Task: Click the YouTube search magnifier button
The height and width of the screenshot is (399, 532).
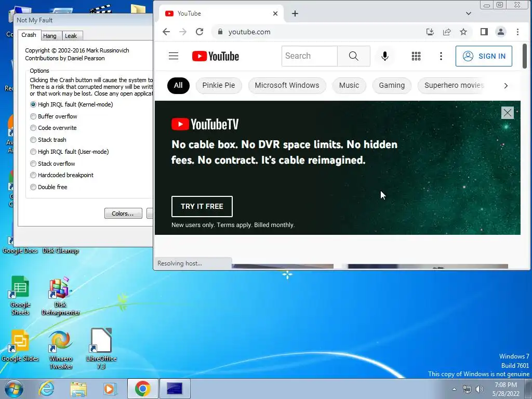Action: 353,56
